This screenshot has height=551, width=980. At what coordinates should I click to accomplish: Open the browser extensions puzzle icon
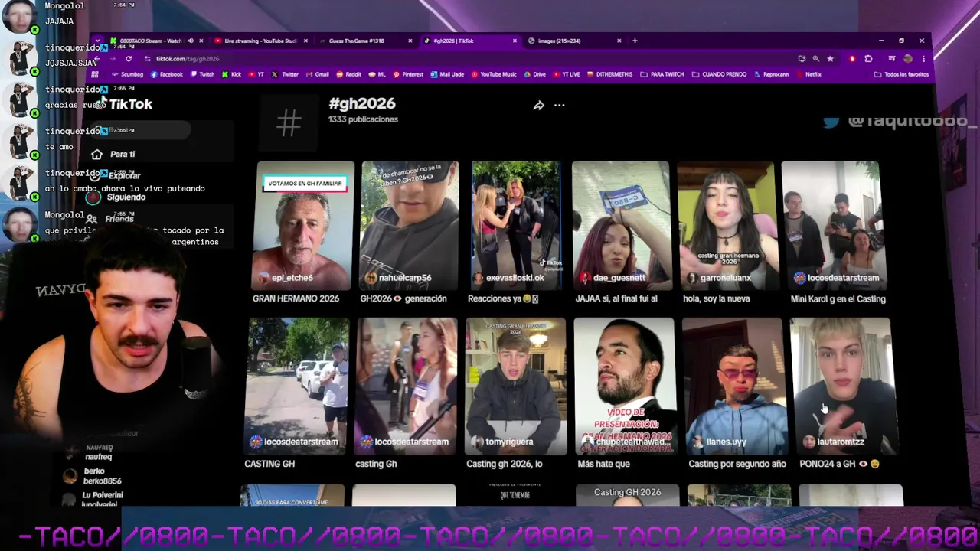pyautogui.click(x=868, y=59)
